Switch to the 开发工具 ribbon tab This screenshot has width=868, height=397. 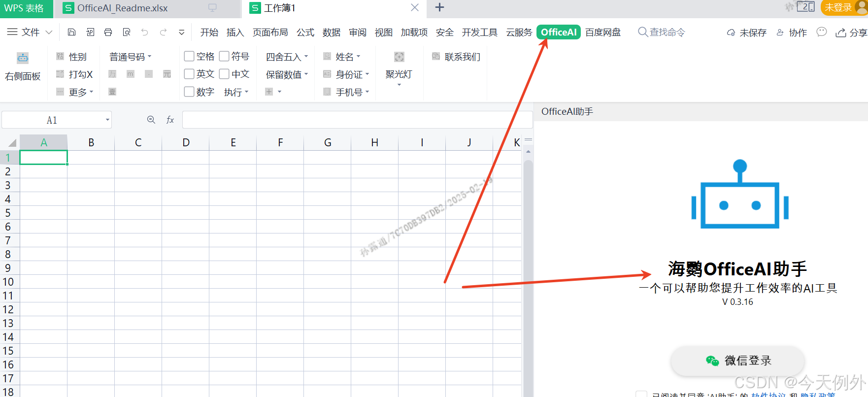click(x=479, y=32)
